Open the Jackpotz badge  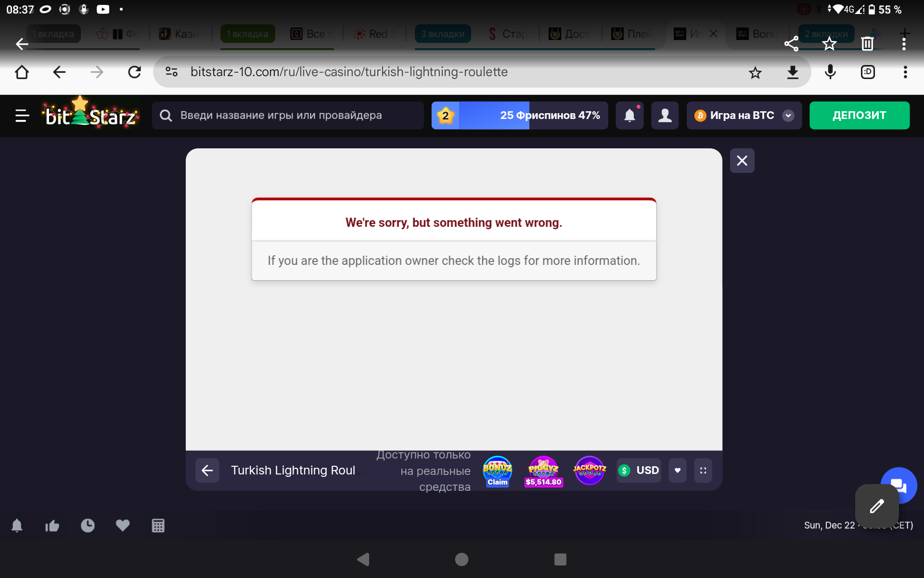[x=590, y=470]
